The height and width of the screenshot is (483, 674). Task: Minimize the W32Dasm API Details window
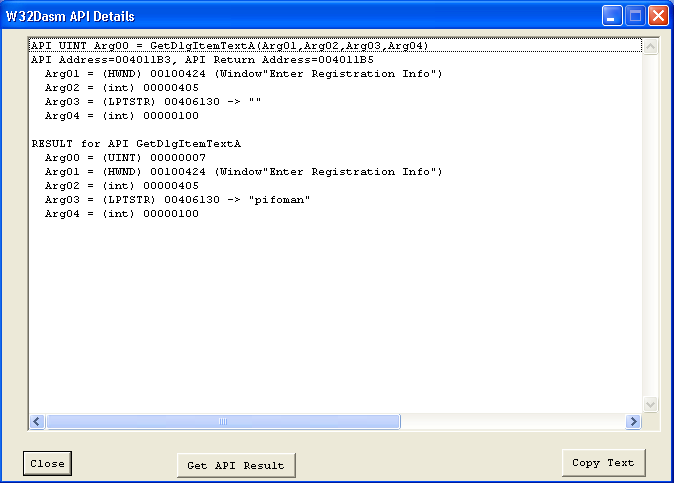pos(612,16)
